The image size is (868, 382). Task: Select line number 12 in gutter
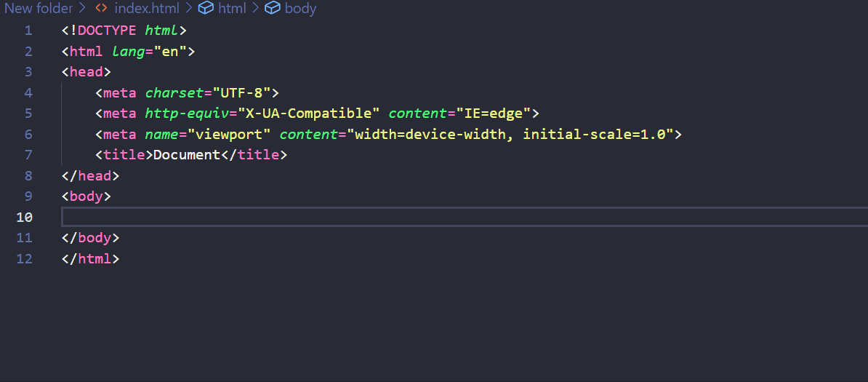[x=24, y=259]
